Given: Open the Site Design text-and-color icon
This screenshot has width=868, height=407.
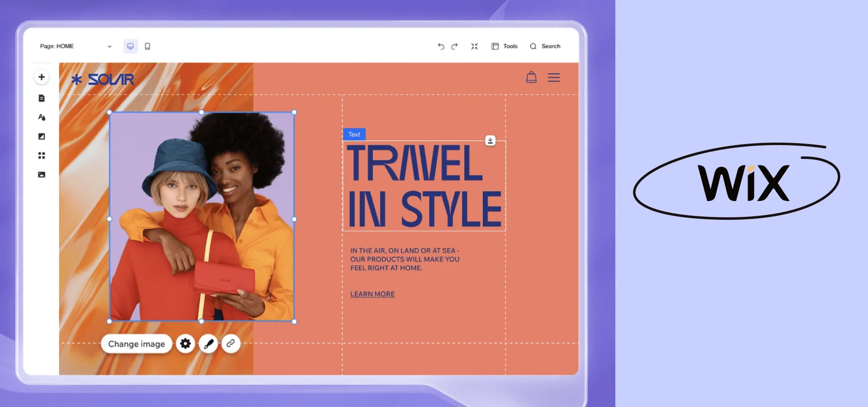Looking at the screenshot, I should tap(42, 117).
